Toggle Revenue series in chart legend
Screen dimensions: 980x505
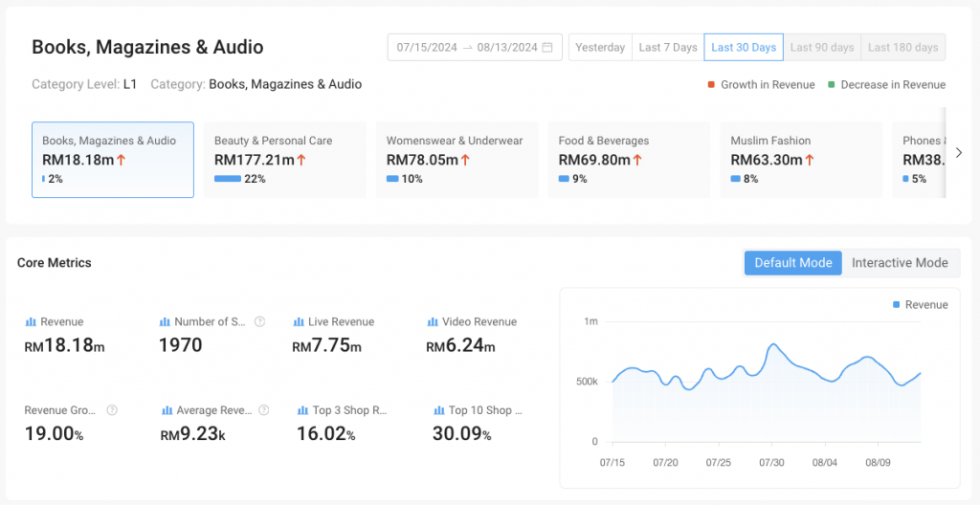pyautogui.click(x=920, y=305)
